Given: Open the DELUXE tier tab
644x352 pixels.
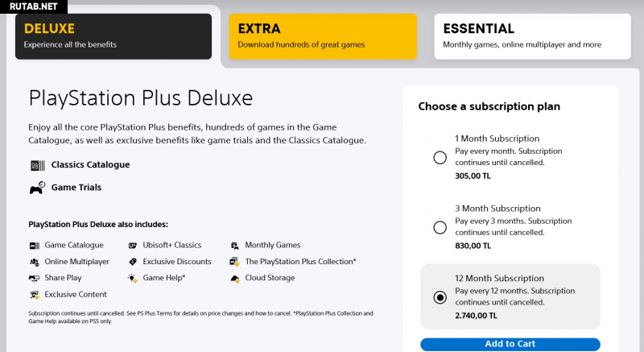Looking at the screenshot, I should [x=114, y=36].
